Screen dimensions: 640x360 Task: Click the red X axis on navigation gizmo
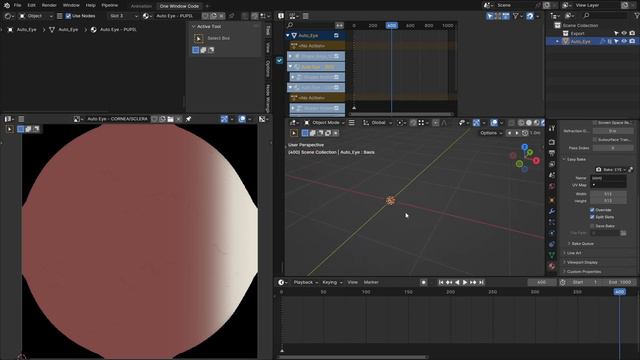pyautogui.click(x=536, y=161)
